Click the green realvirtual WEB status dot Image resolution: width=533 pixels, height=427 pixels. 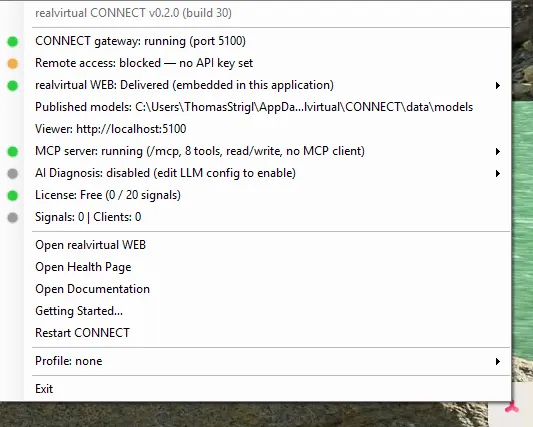click(x=13, y=86)
